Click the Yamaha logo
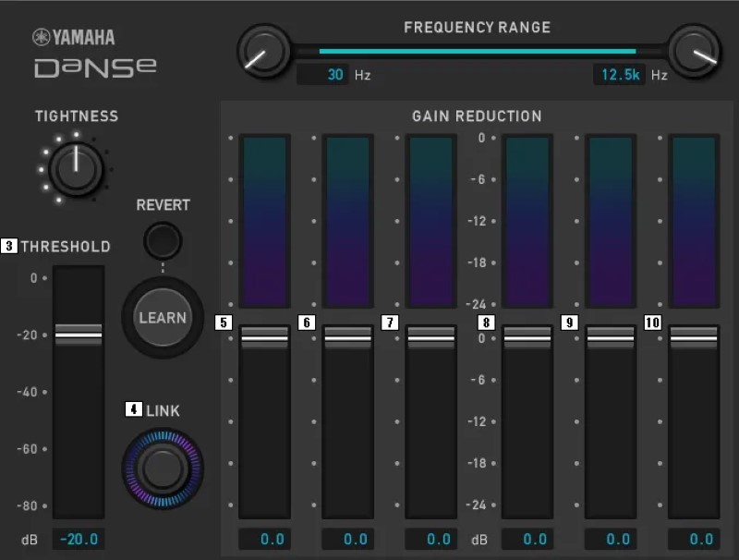Screen dimensions: 739x560 (74, 37)
